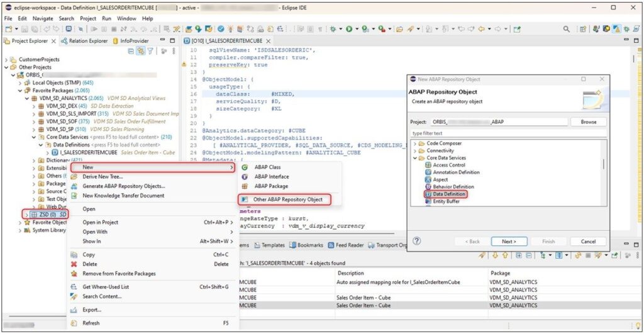Select Other ABAP Repository Object submenu entry

click(285, 199)
